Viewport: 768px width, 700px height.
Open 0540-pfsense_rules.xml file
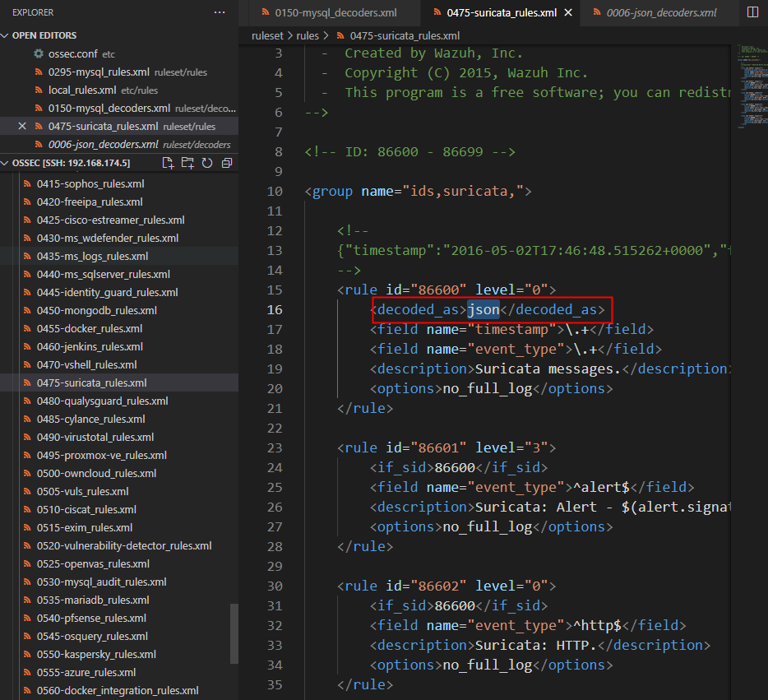(x=119, y=619)
